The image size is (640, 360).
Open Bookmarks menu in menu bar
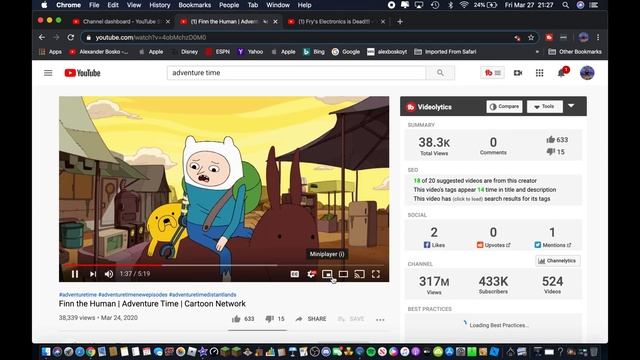[194, 5]
